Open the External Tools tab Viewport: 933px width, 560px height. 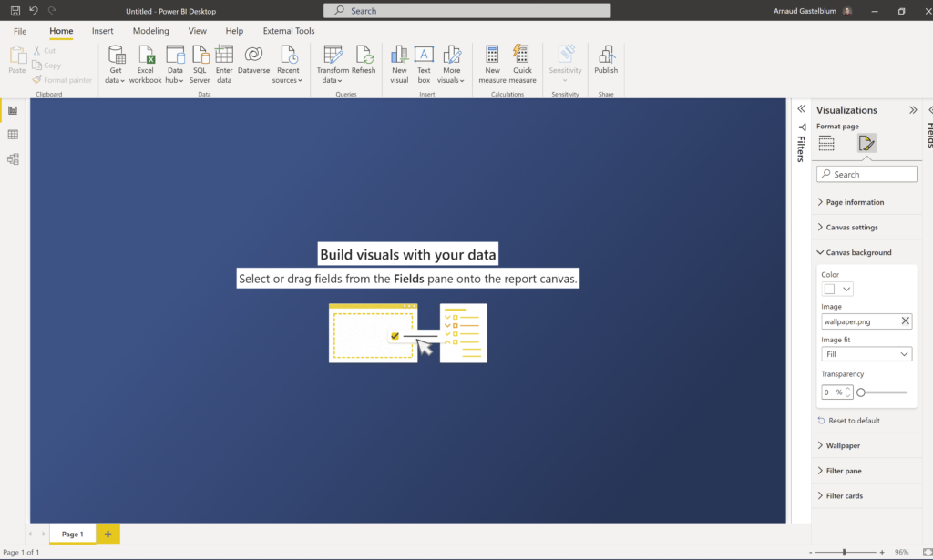[x=289, y=31]
